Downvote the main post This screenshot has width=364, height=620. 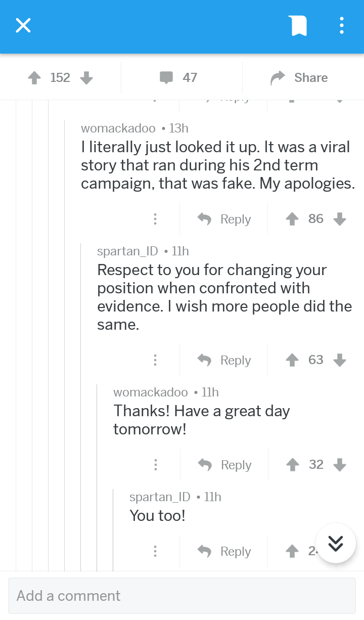87,78
